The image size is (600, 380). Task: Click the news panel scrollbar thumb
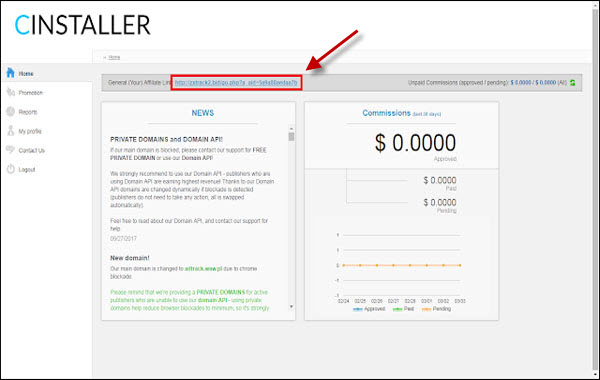292,137
